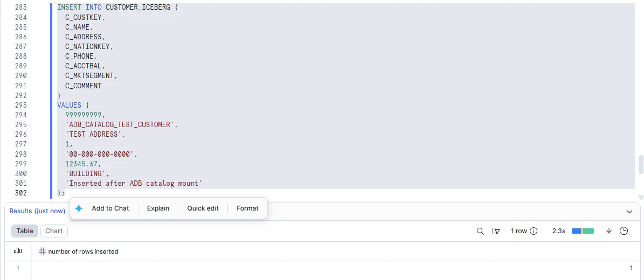Click the CUSTOMER_ICEBERG table name
The height and width of the screenshot is (280, 644).
138,8
